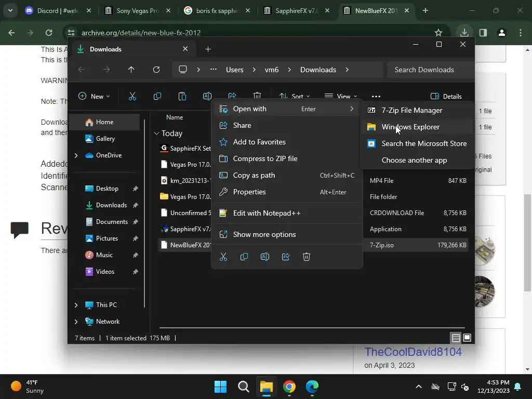The width and height of the screenshot is (532, 399).
Task: Add new Explorer tab
Action: 208,49
